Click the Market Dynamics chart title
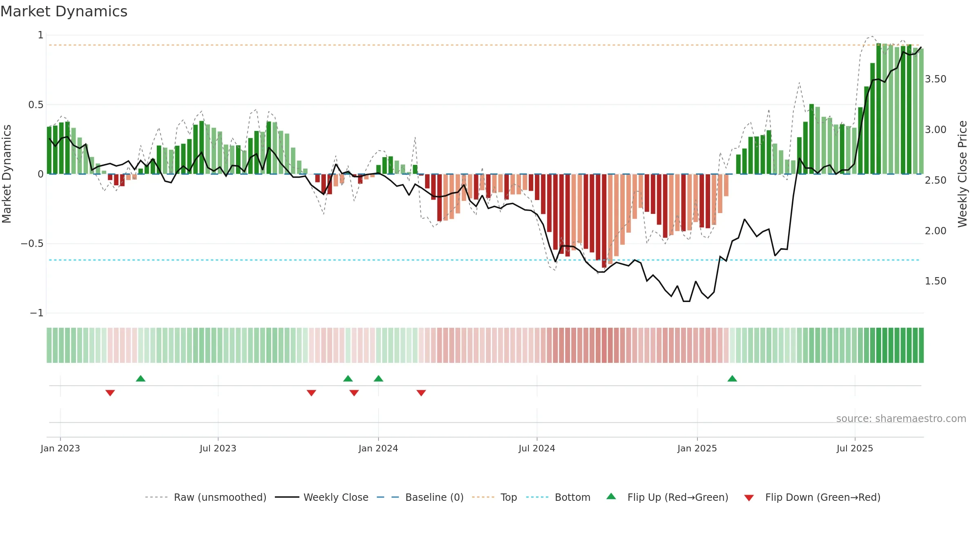Screen dimensions: 980x551 click(64, 11)
